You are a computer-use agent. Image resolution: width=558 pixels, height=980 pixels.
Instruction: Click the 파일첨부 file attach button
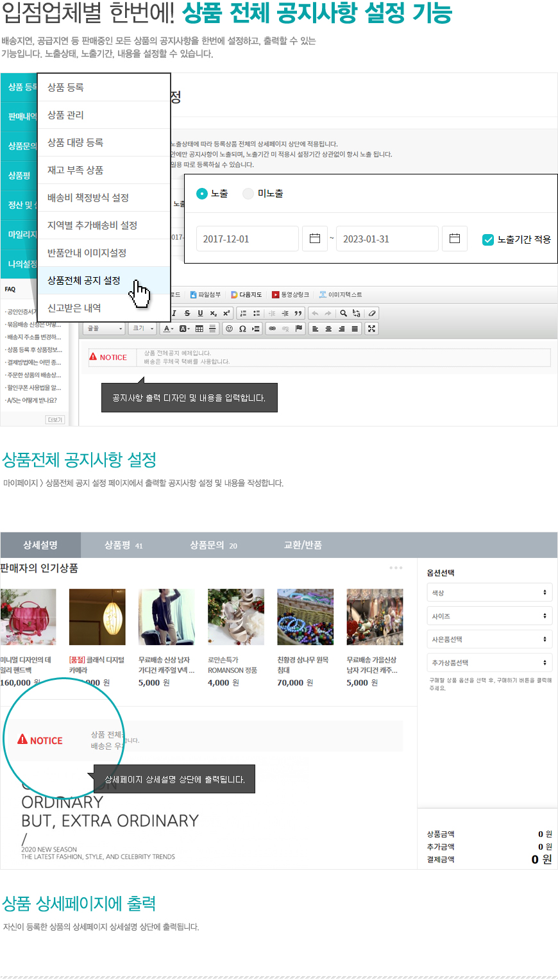click(205, 294)
